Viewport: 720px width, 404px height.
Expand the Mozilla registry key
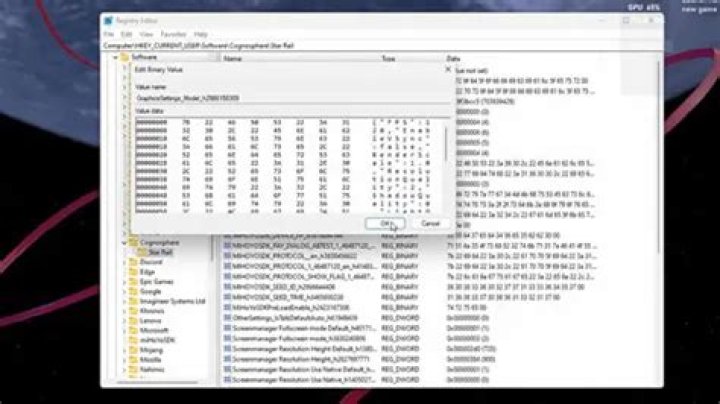(x=124, y=359)
